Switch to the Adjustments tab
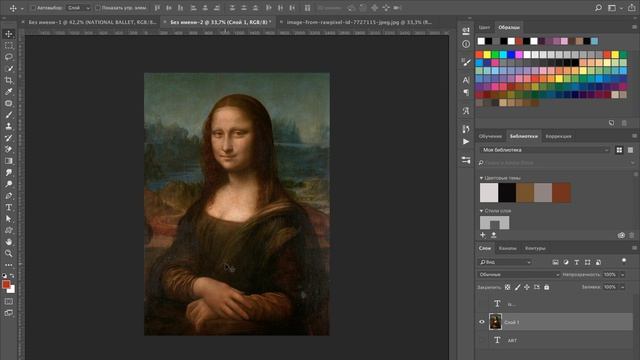The width and height of the screenshot is (640, 360). point(559,136)
